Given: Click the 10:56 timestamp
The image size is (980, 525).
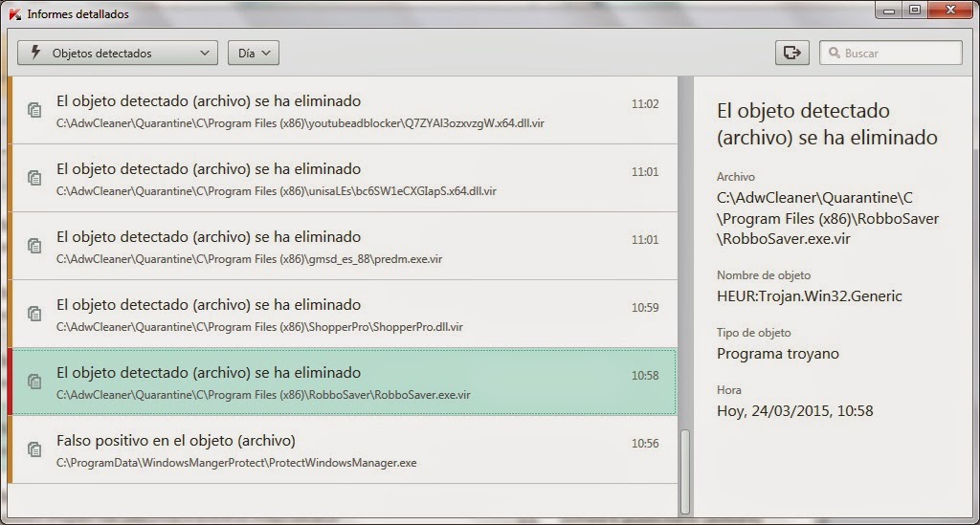Looking at the screenshot, I should pos(645,444).
